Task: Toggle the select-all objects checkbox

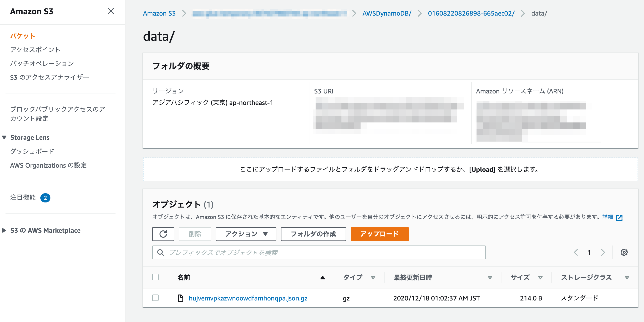Action: point(155,277)
